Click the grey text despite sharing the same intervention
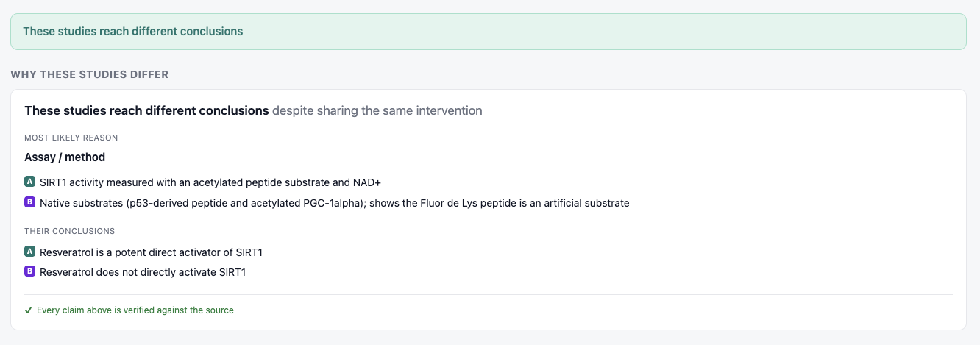Viewport: 980px width, 345px height. click(x=377, y=110)
